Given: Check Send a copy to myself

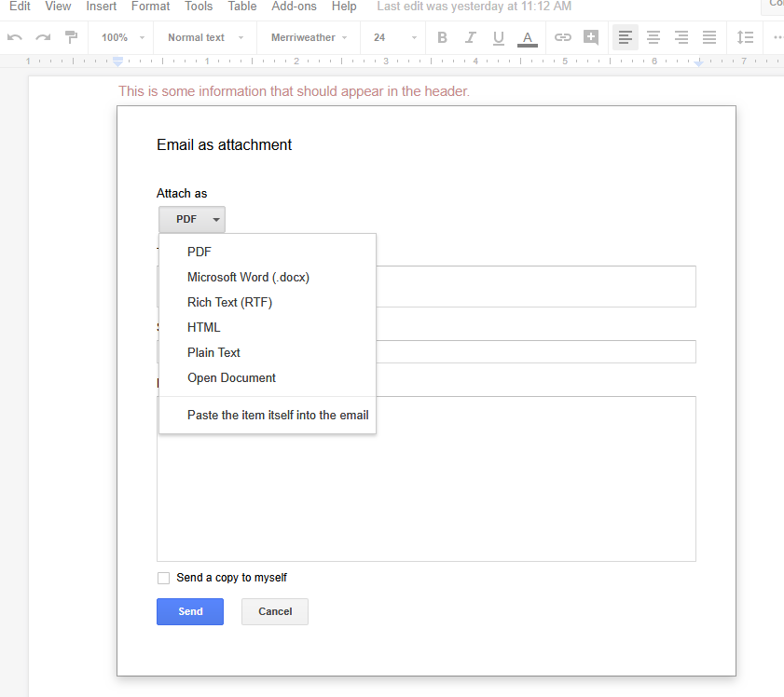Looking at the screenshot, I should pyautogui.click(x=164, y=578).
